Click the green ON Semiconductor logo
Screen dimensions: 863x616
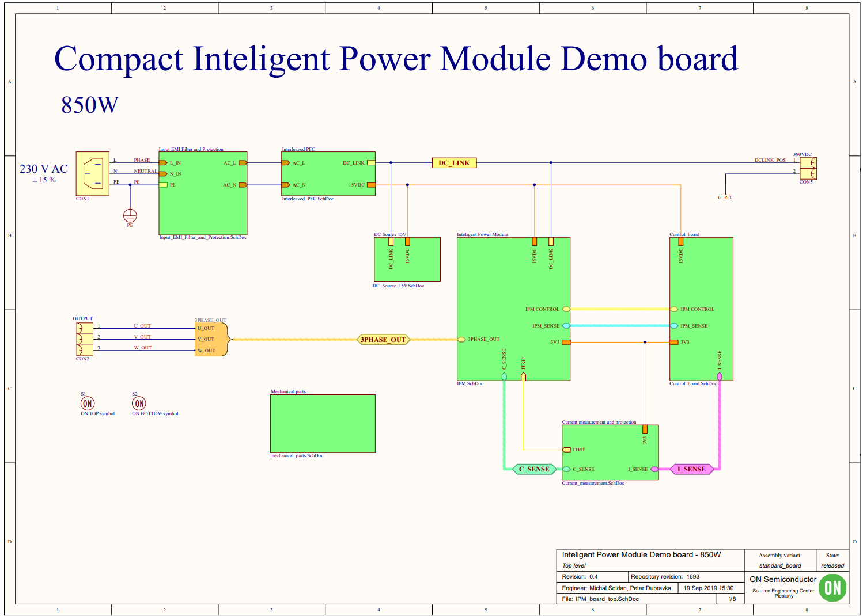[x=832, y=588]
